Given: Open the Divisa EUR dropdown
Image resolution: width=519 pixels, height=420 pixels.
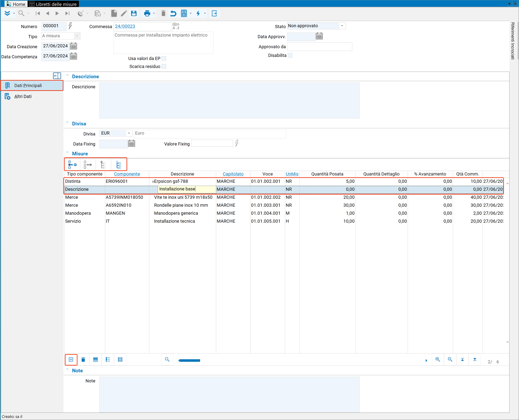Looking at the screenshot, I should (129, 133).
